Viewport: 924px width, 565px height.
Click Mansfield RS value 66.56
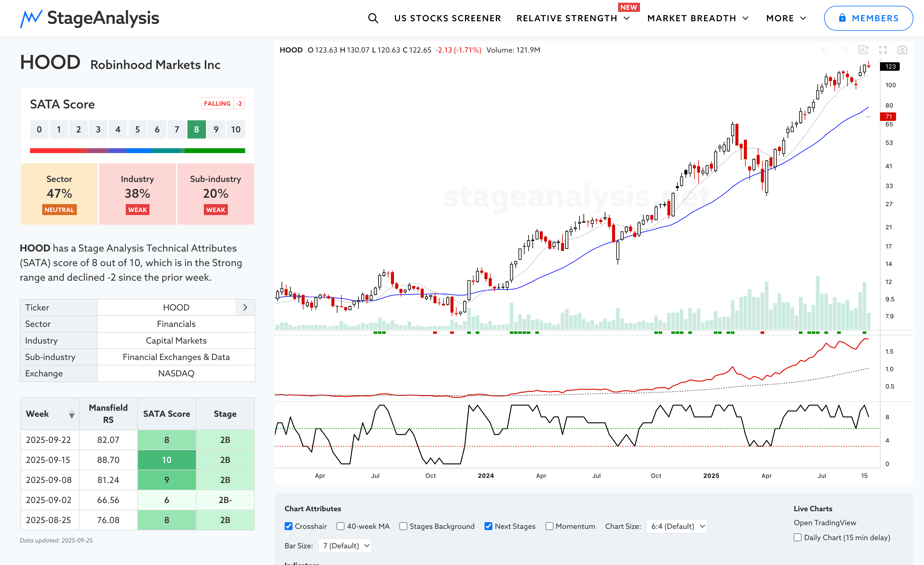[108, 500]
